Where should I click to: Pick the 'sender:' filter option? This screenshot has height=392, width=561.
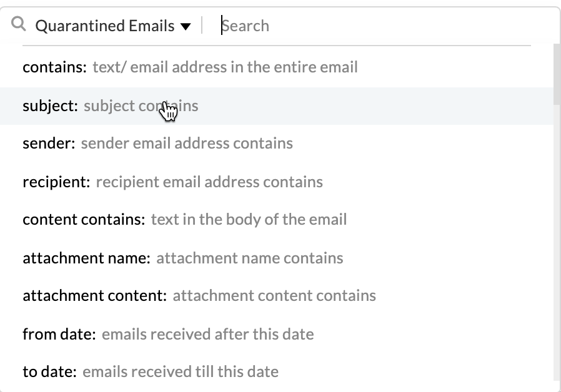click(x=49, y=144)
